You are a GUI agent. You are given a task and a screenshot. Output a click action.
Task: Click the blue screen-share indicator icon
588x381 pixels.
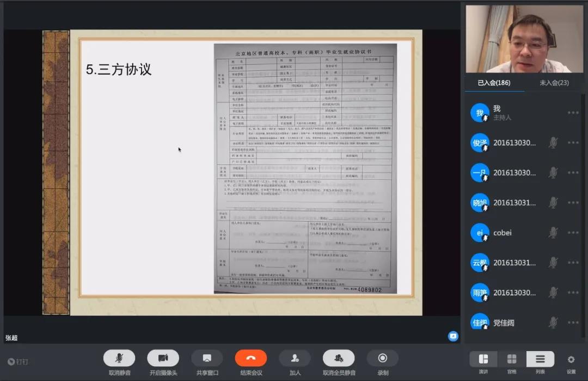point(453,336)
